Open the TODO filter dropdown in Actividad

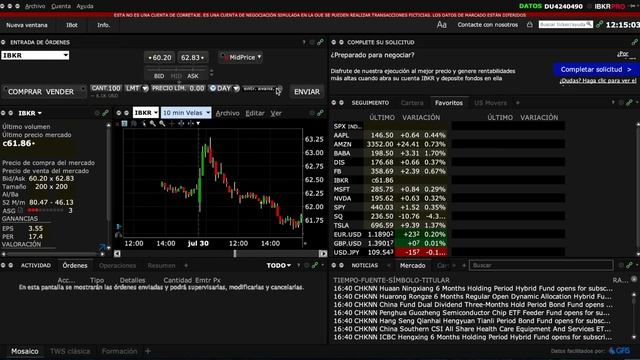point(279,265)
